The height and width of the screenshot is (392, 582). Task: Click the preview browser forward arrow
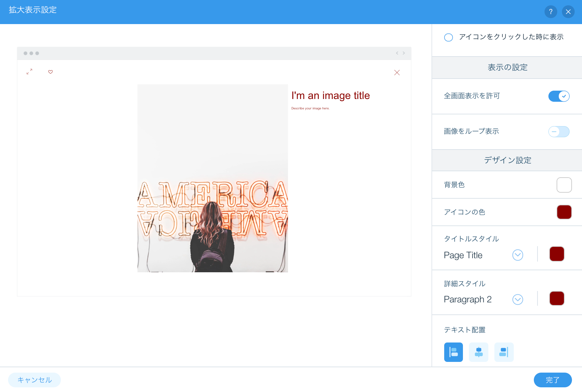click(x=404, y=53)
